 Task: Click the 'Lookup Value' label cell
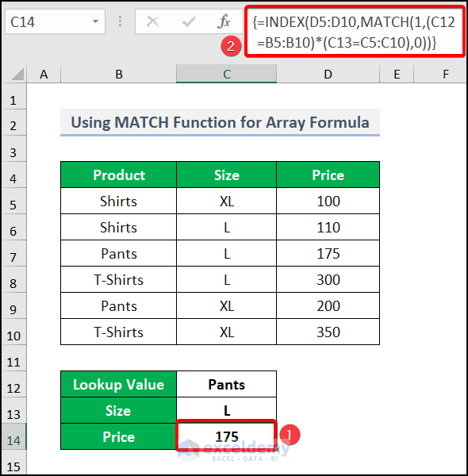(x=118, y=384)
